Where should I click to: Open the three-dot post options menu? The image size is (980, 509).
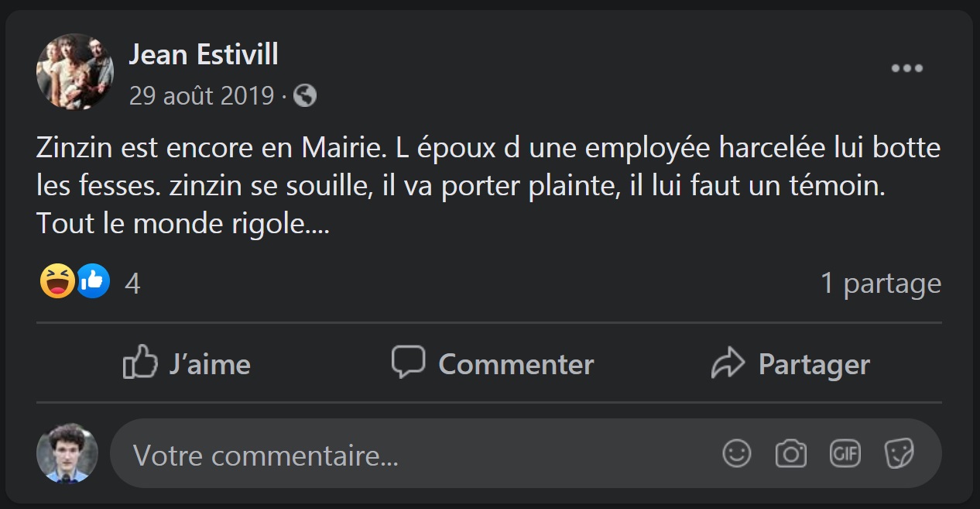906,68
